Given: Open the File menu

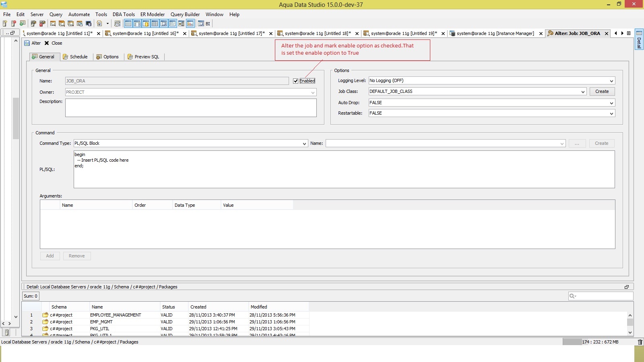Looking at the screenshot, I should (x=7, y=14).
